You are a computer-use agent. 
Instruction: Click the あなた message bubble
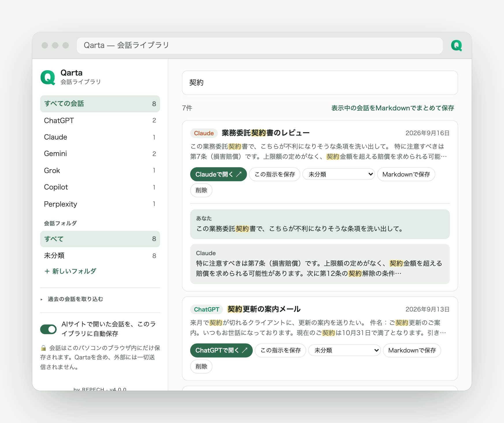click(320, 224)
